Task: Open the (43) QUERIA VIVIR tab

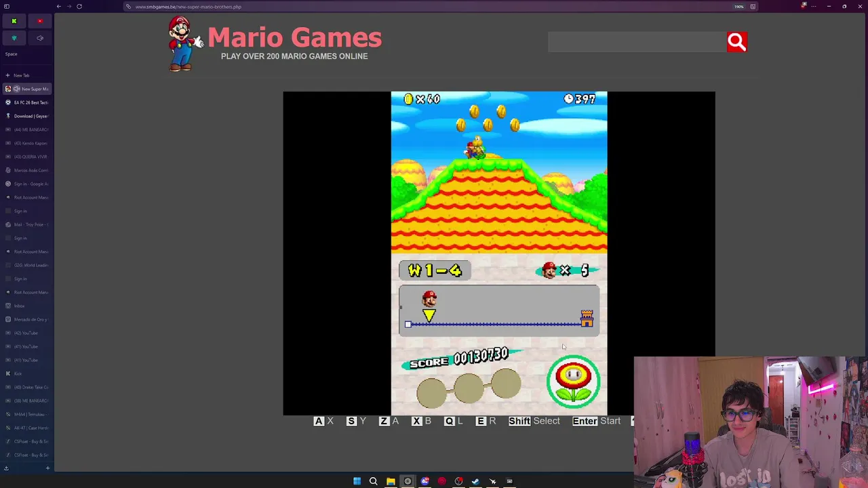Action: (26, 157)
